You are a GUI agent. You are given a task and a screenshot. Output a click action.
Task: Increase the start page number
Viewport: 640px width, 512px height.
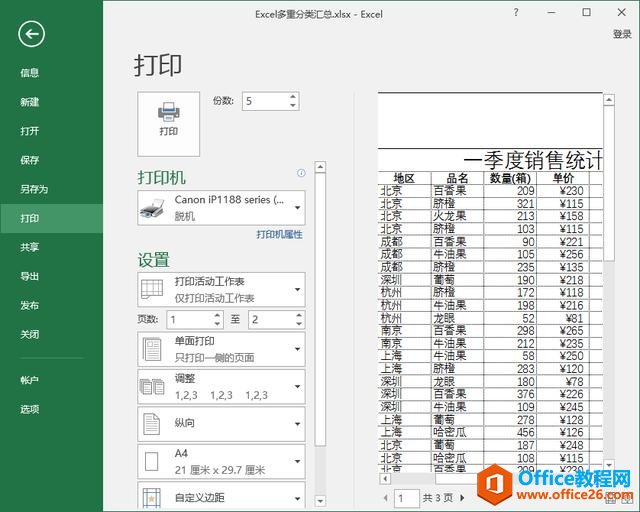click(218, 316)
